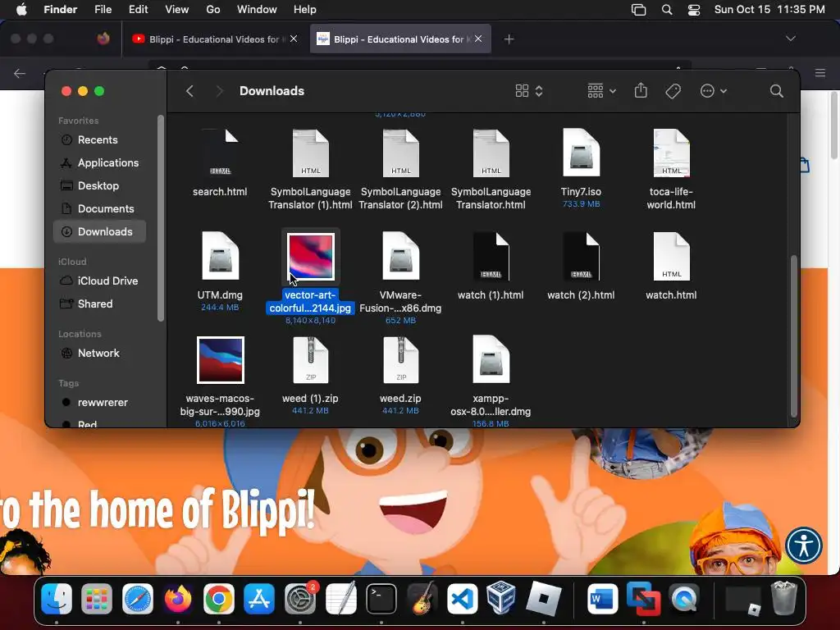Open the File menu

pos(103,10)
